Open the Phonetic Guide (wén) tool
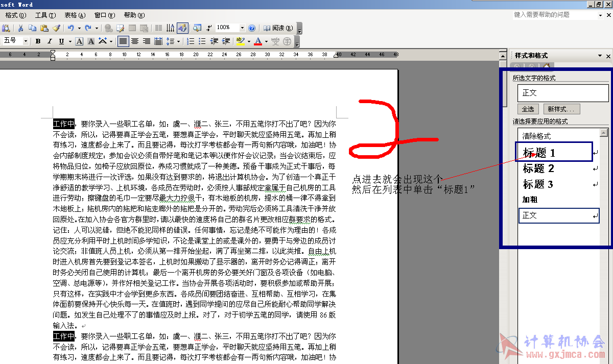The image size is (613, 364). coord(275,41)
